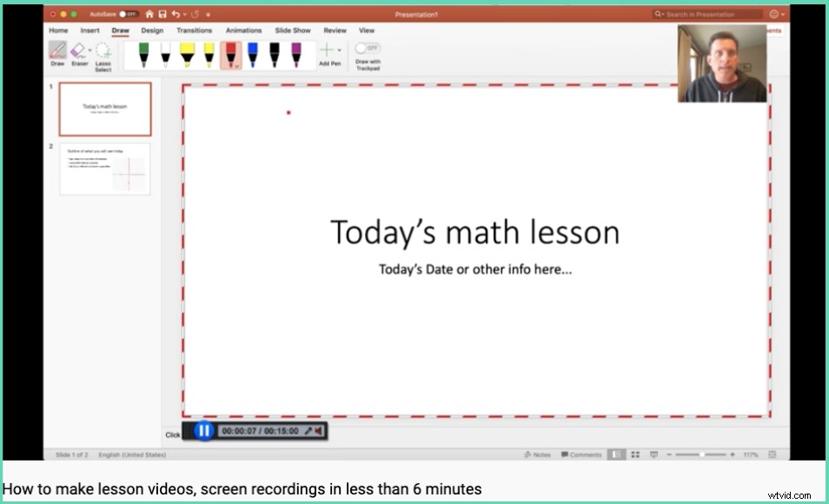This screenshot has width=829, height=504.
Task: Open the Add Pen dropdown arrow
Action: point(339,50)
